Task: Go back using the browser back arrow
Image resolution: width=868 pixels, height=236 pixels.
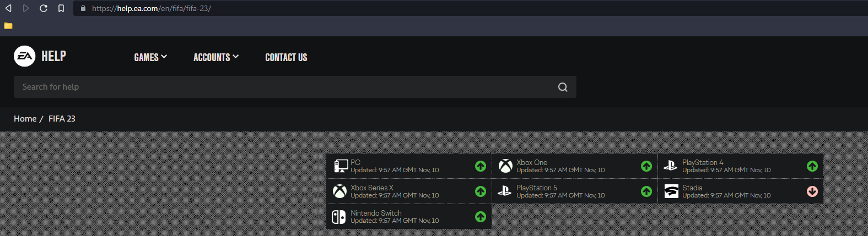Action: (8, 8)
